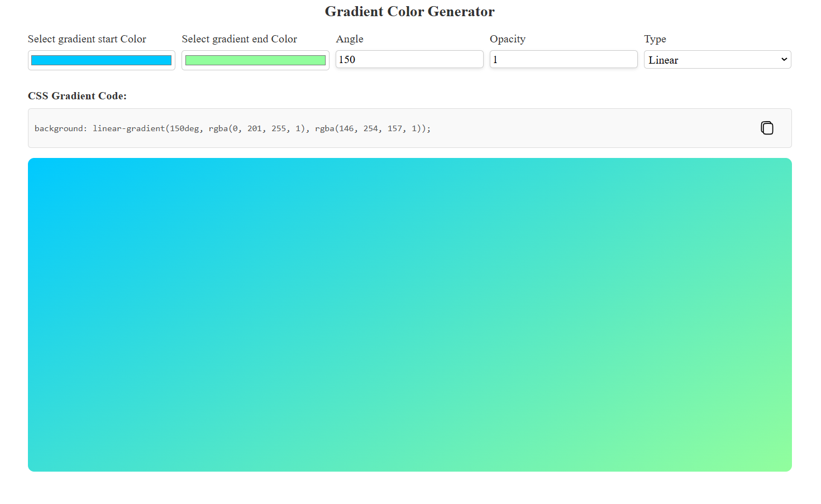
Task: Click the Opacity label
Action: tap(508, 39)
